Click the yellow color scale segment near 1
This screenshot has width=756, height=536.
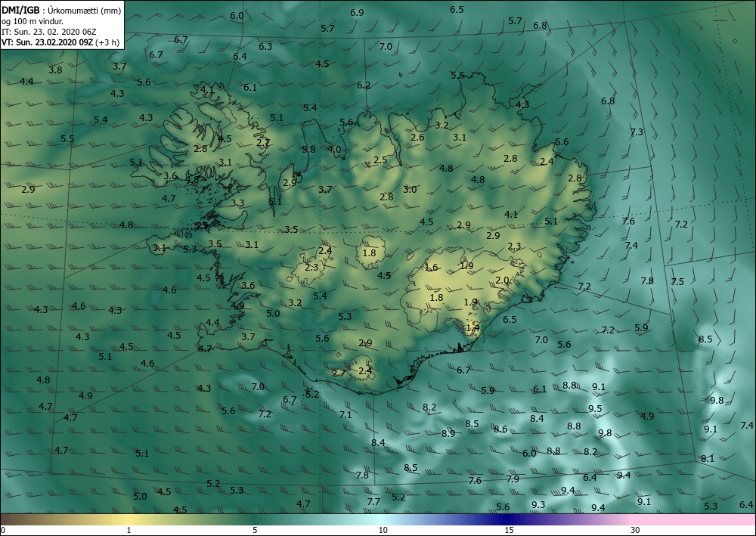pos(129,519)
